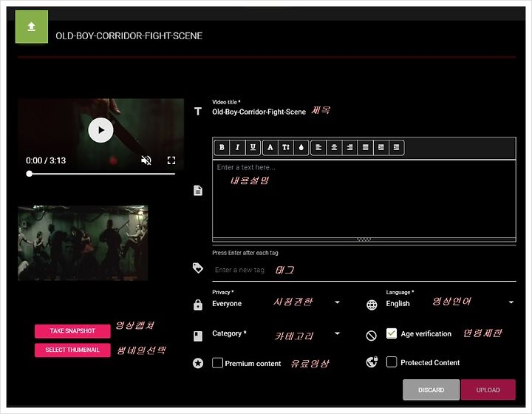Open video preview in fullscreen
The height and width of the screenshot is (414, 532).
click(171, 160)
